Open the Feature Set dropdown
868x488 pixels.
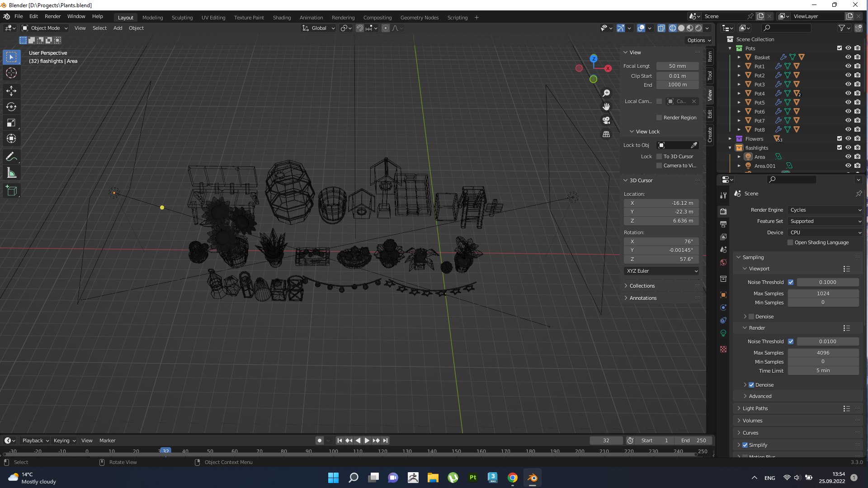826,221
